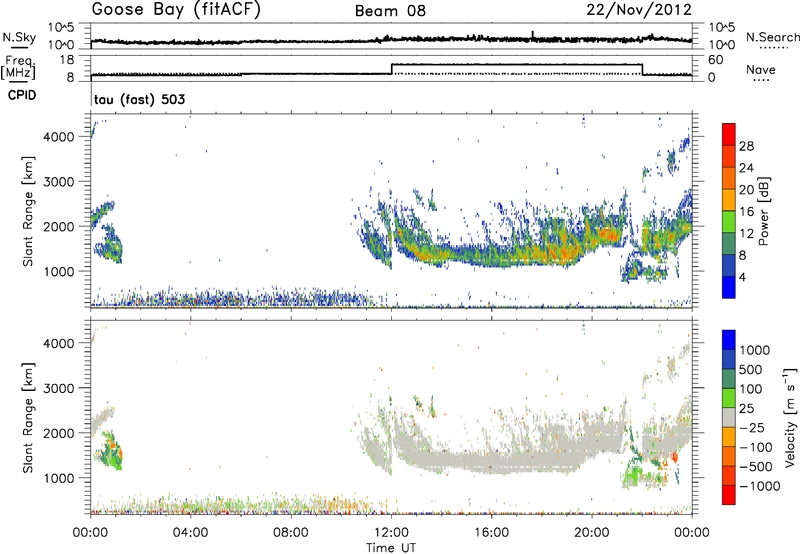Viewport: 800px width, 554px height.
Task: Click the '24' label on Power colorbar
Action: (x=746, y=168)
